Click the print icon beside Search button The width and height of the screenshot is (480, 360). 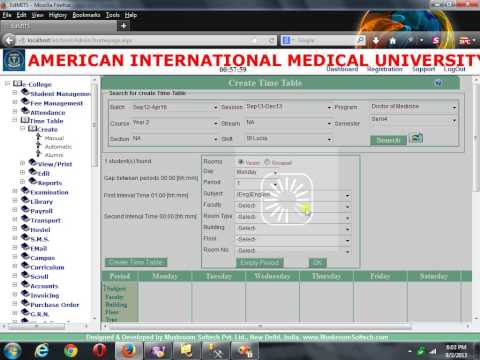(x=416, y=138)
